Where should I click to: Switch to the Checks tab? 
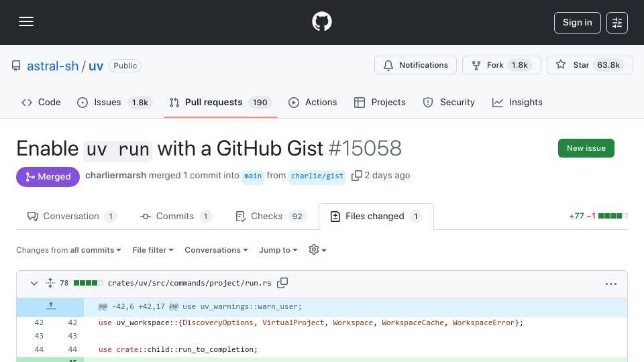[270, 217]
